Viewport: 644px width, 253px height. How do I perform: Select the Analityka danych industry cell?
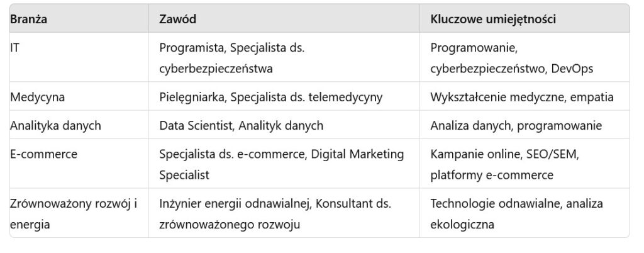(x=55, y=126)
